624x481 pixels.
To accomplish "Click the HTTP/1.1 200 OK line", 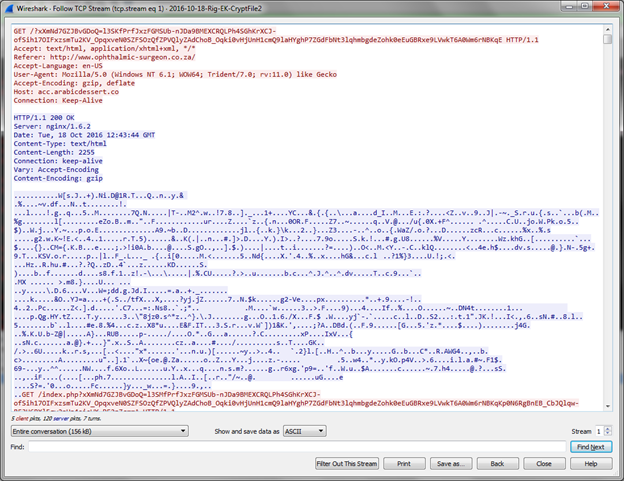I will pyautogui.click(x=44, y=118).
